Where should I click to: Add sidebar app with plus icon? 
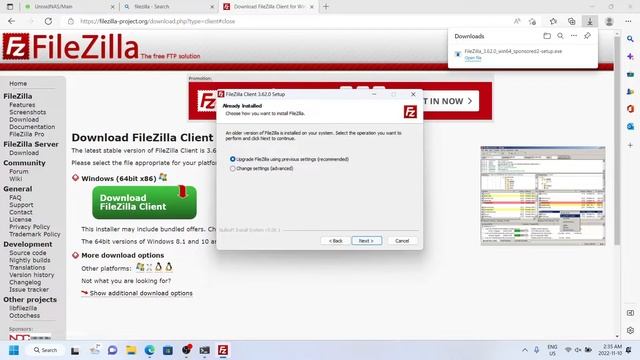(630, 145)
